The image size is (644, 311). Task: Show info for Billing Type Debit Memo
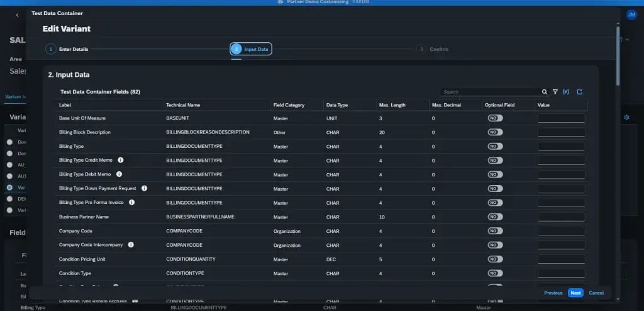119,174
